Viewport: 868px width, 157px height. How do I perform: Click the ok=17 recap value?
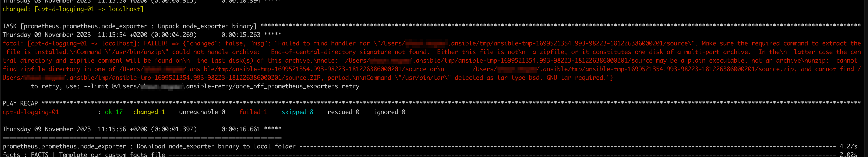114,112
